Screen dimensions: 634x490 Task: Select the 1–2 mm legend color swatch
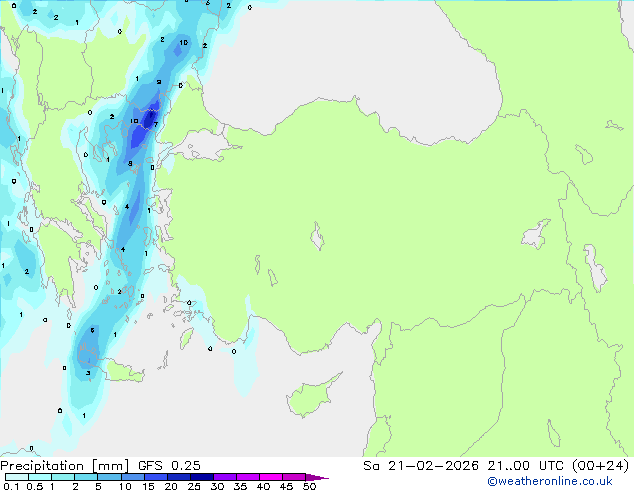pyautogui.click(x=63, y=477)
